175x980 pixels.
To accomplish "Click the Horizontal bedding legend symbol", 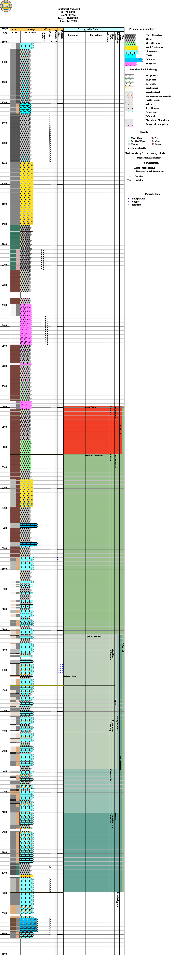I will 129,168.
